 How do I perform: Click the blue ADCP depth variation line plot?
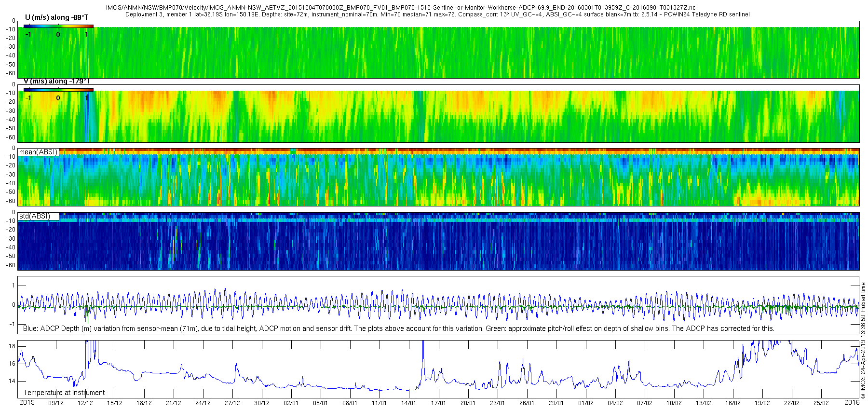coord(438,305)
